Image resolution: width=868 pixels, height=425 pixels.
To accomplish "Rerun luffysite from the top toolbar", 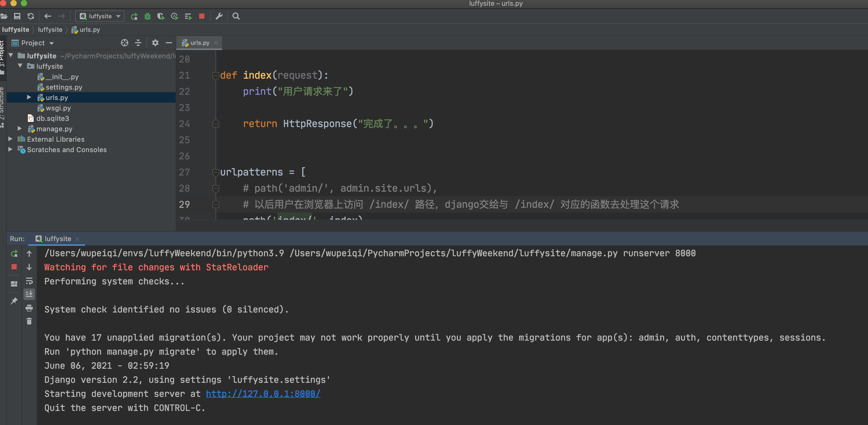I will 134,16.
